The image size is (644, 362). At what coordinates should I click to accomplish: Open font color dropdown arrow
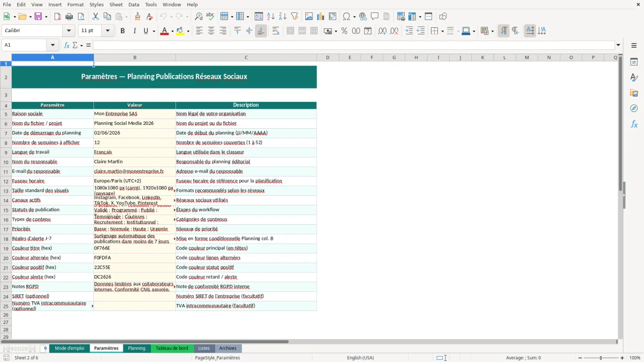[x=173, y=31]
